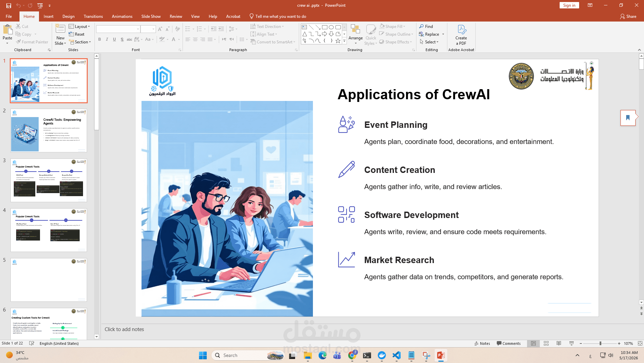Open the File menu
The height and width of the screenshot is (363, 644).
pyautogui.click(x=9, y=16)
